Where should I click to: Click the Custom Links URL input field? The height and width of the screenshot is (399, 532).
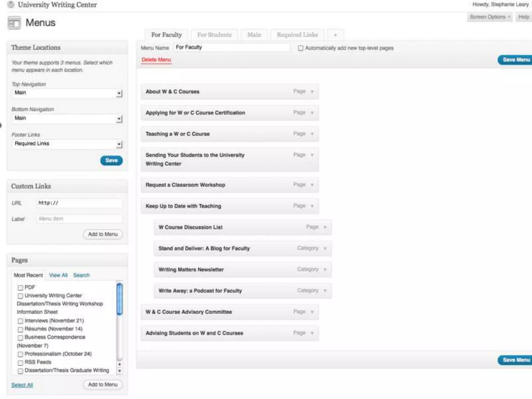79,203
